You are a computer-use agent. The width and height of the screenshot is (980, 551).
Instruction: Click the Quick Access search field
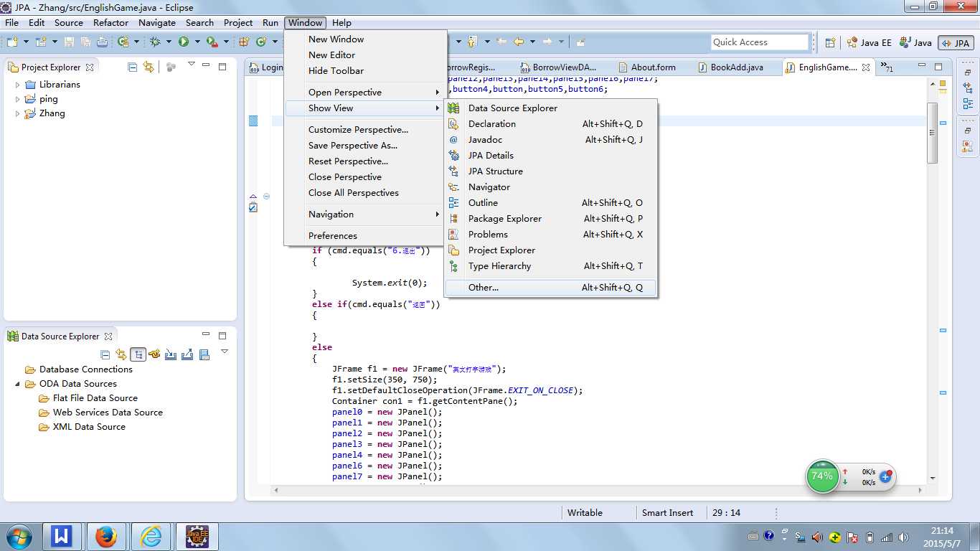(760, 42)
